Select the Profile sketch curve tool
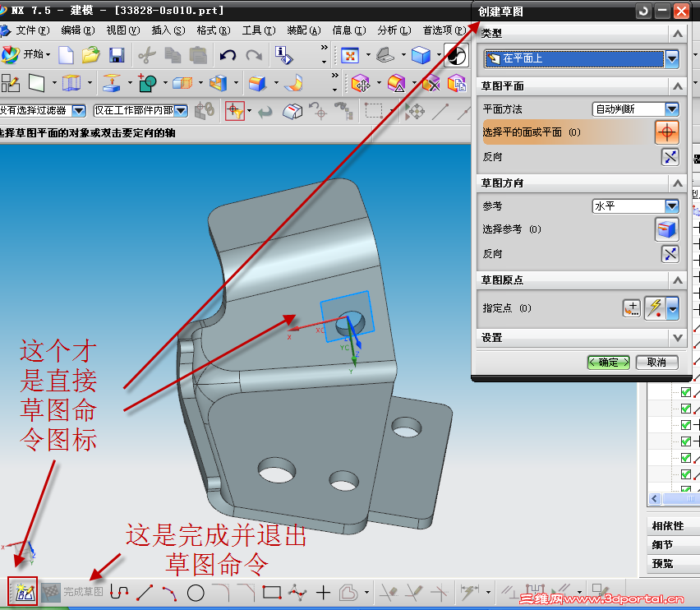 119,593
